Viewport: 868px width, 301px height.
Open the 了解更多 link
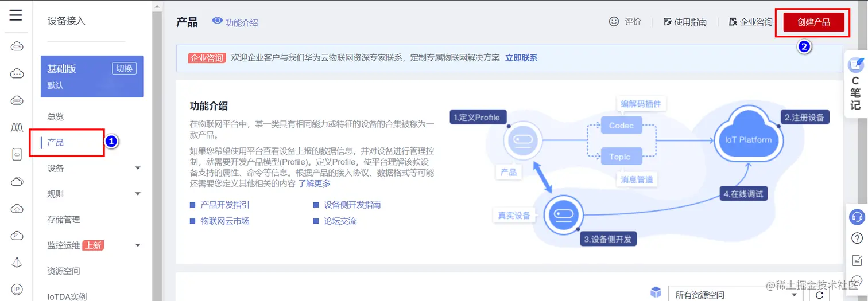tap(314, 183)
